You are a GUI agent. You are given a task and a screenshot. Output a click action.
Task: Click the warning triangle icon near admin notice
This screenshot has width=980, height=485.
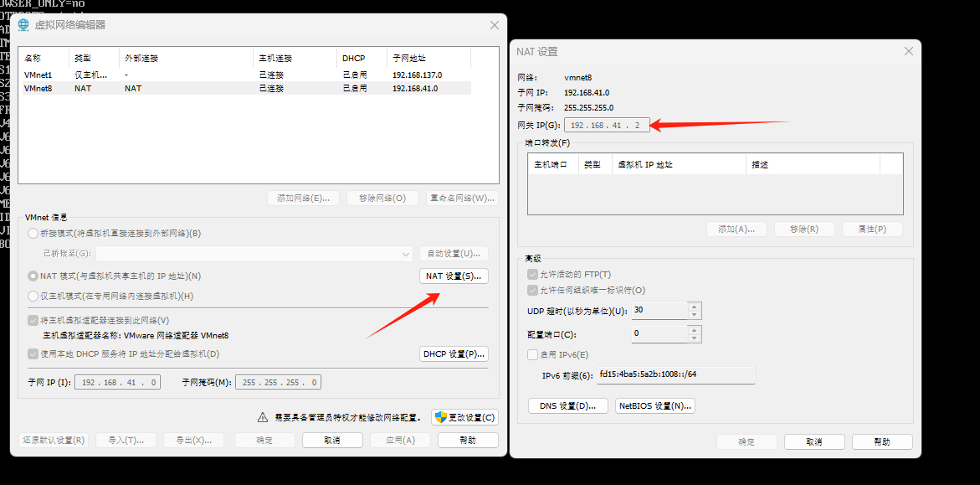[x=263, y=417]
